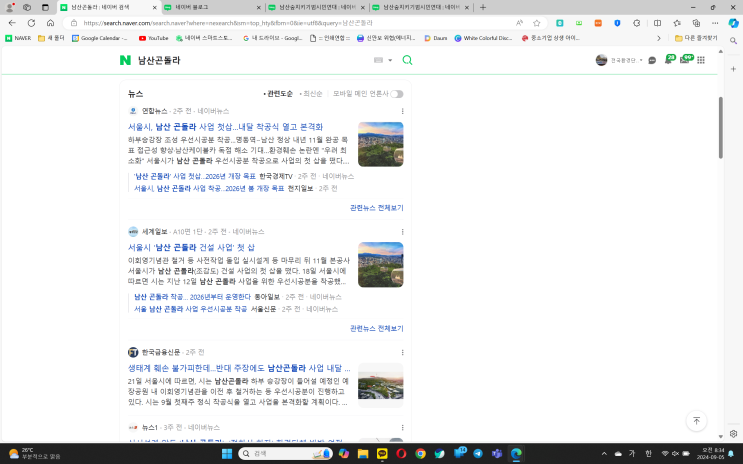
Task: Expand the search box autocomplete dropdown arrow
Action: [390, 60]
